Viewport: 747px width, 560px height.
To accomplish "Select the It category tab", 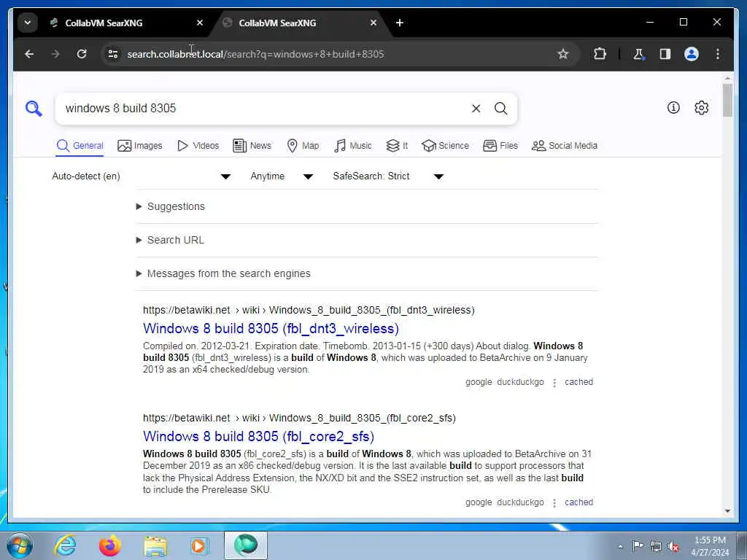I will point(397,146).
